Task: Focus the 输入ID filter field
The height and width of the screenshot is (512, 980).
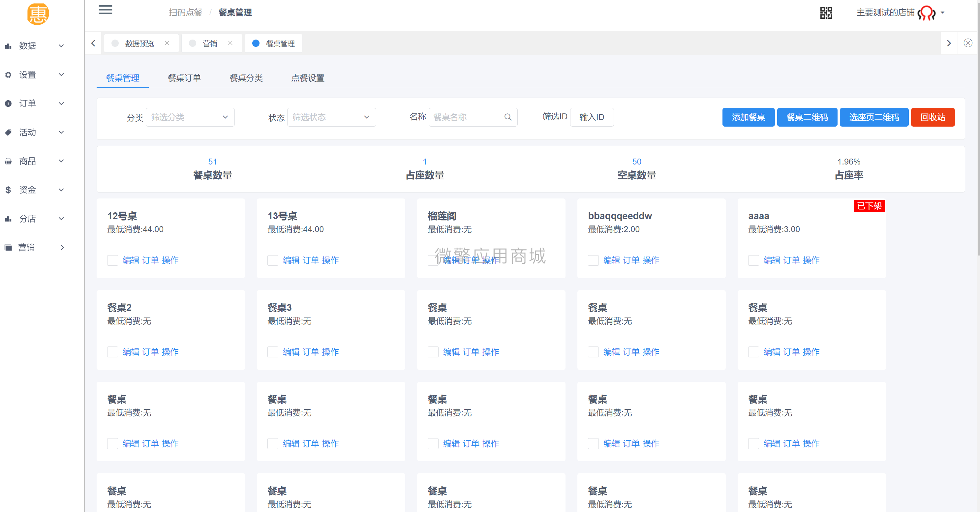Action: pos(592,117)
